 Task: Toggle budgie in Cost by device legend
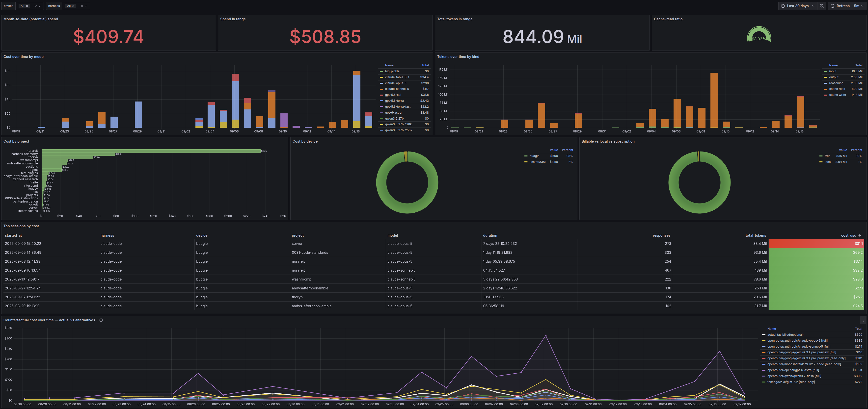[534, 156]
